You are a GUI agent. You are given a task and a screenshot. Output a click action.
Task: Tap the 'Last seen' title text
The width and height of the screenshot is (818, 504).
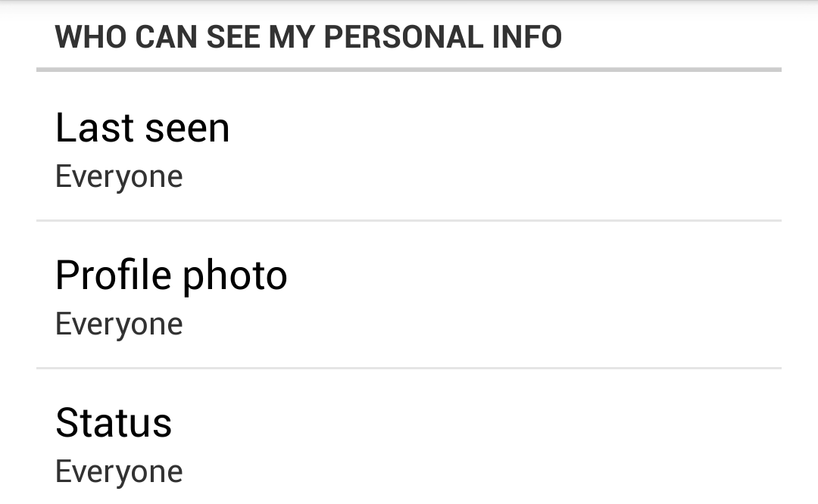click(142, 127)
